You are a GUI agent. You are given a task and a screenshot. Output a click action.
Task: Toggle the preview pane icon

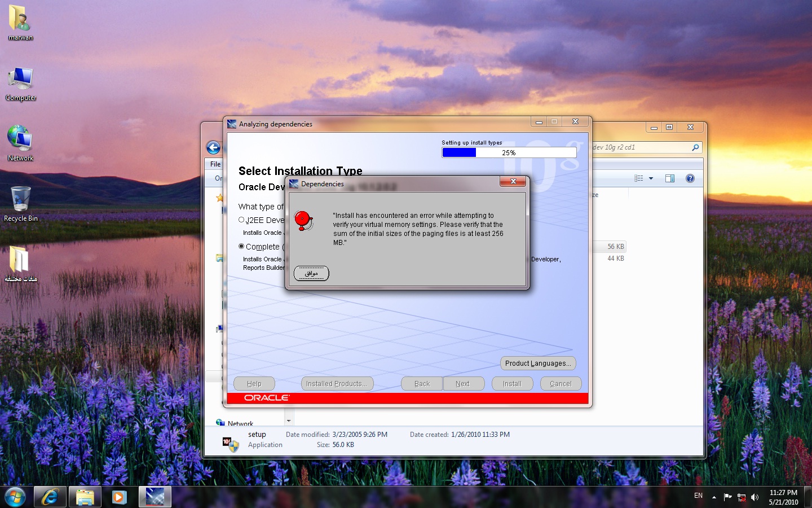(670, 178)
